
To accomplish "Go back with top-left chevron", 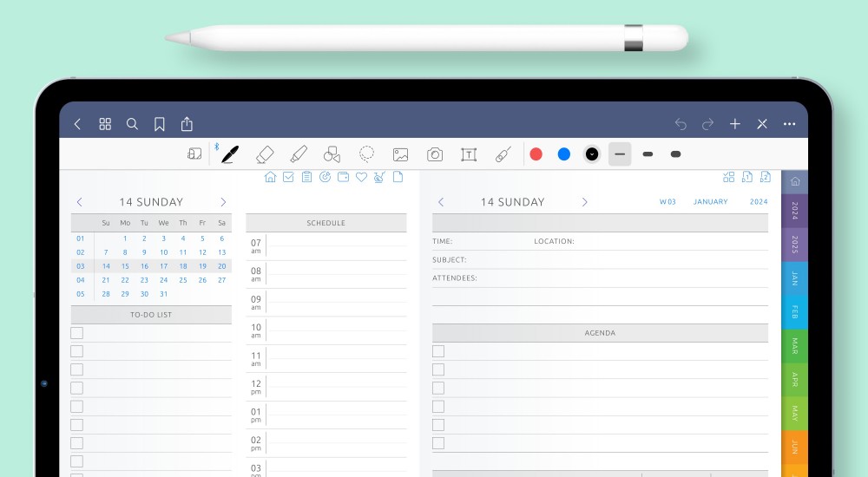I will pyautogui.click(x=77, y=124).
